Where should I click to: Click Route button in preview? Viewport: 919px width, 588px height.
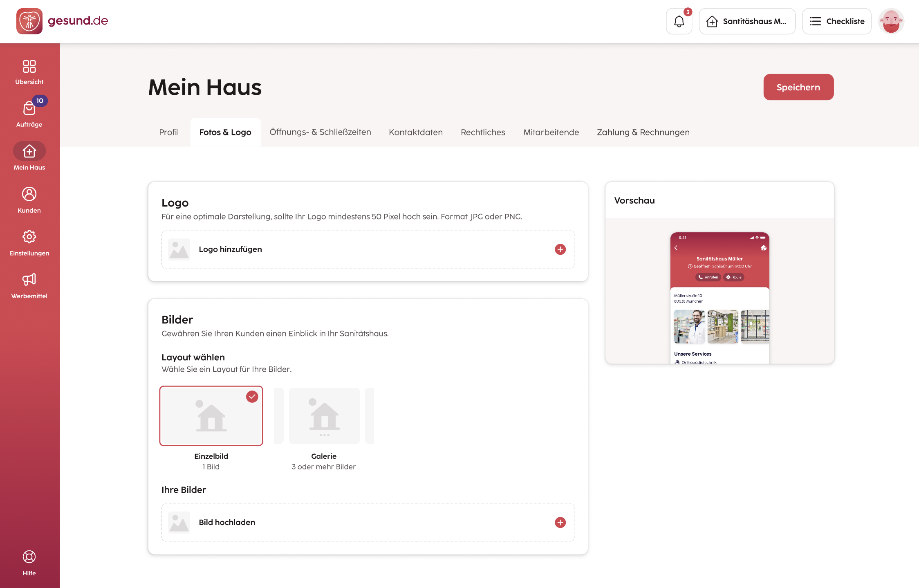click(x=734, y=277)
